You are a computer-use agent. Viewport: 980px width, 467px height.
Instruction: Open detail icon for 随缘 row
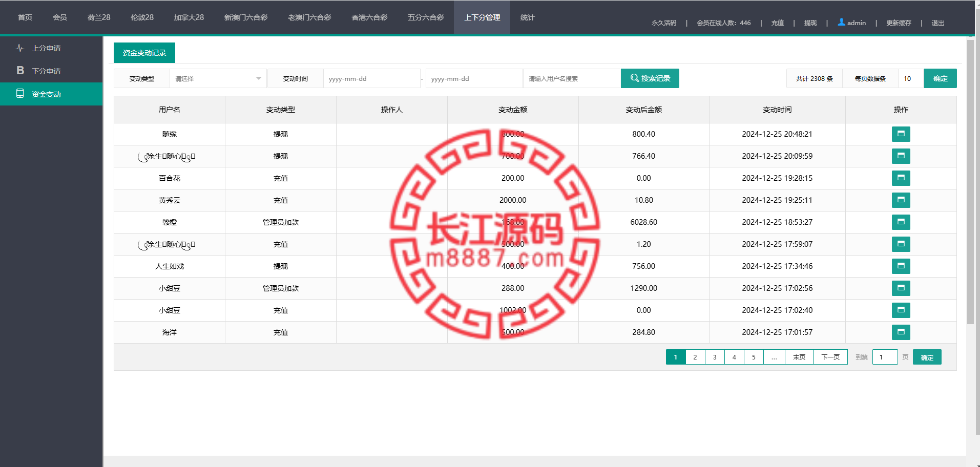pos(901,134)
